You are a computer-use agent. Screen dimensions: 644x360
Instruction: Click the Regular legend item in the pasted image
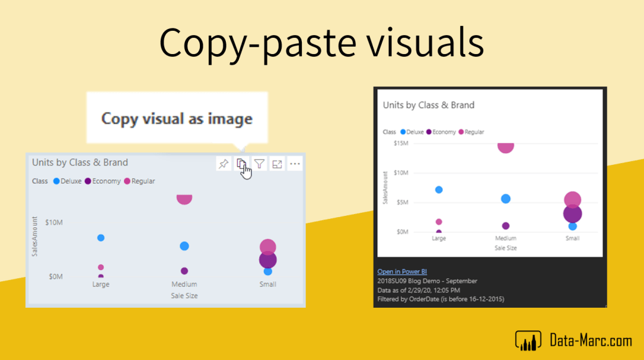coord(471,132)
